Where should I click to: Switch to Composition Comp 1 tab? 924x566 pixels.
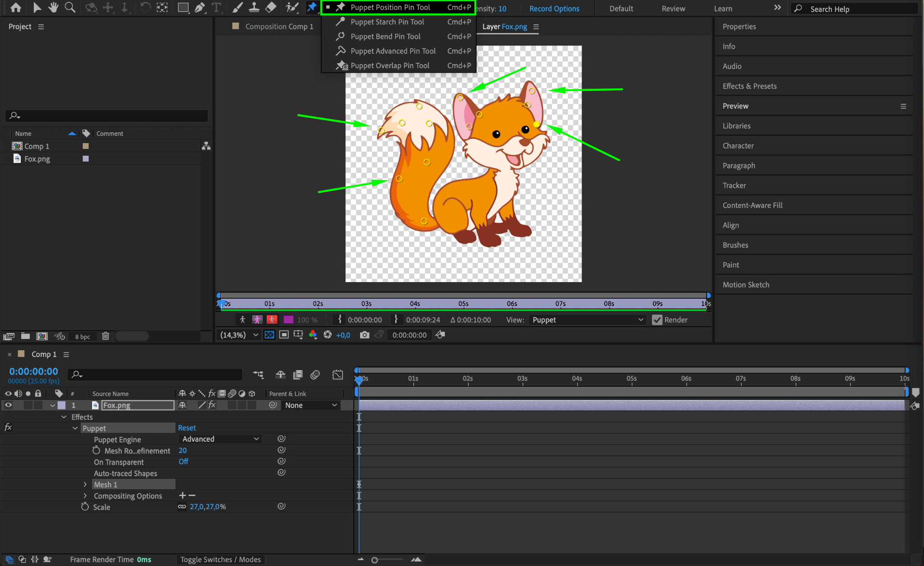click(279, 27)
